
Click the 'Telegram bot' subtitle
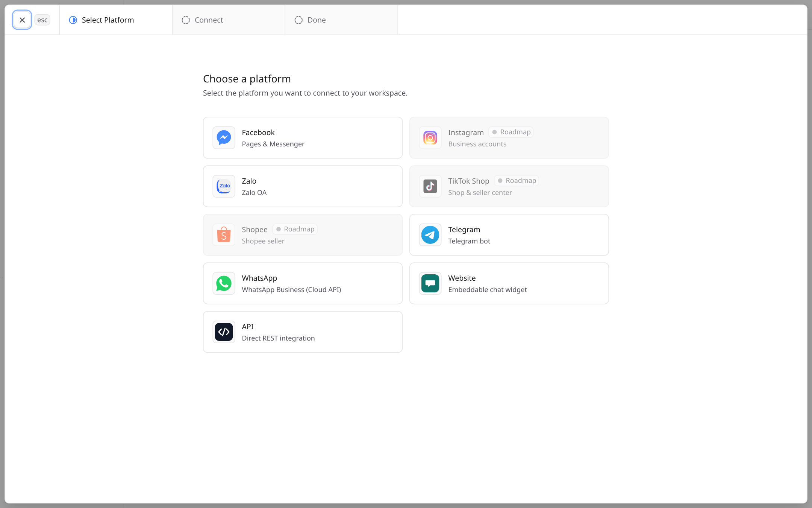pos(470,241)
